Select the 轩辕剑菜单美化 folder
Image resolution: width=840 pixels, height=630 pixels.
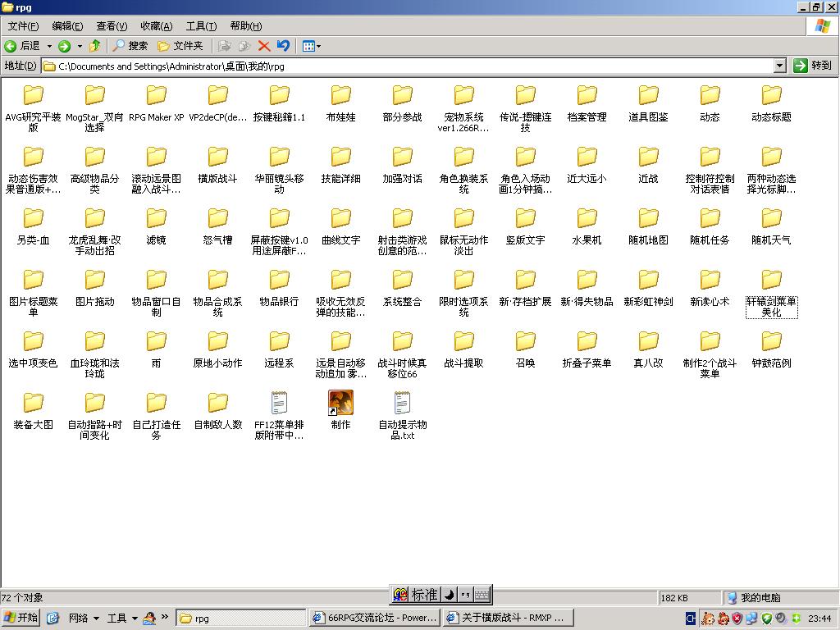771,294
